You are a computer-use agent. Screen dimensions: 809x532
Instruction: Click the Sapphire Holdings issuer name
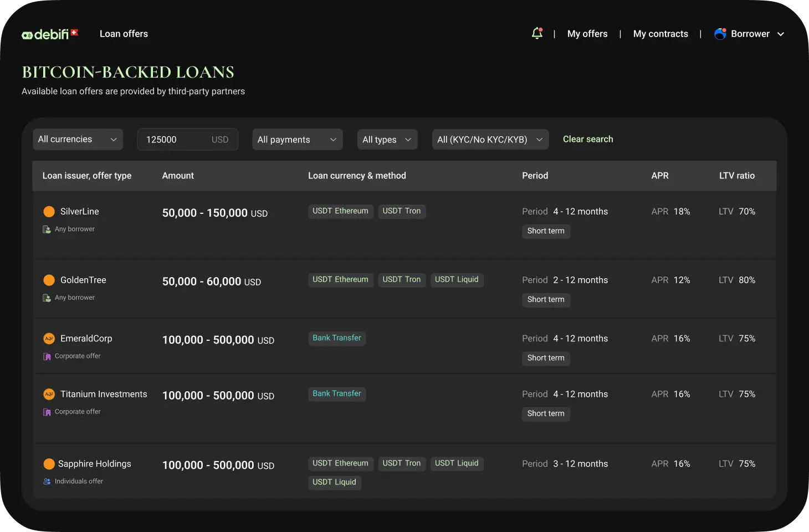click(x=95, y=464)
